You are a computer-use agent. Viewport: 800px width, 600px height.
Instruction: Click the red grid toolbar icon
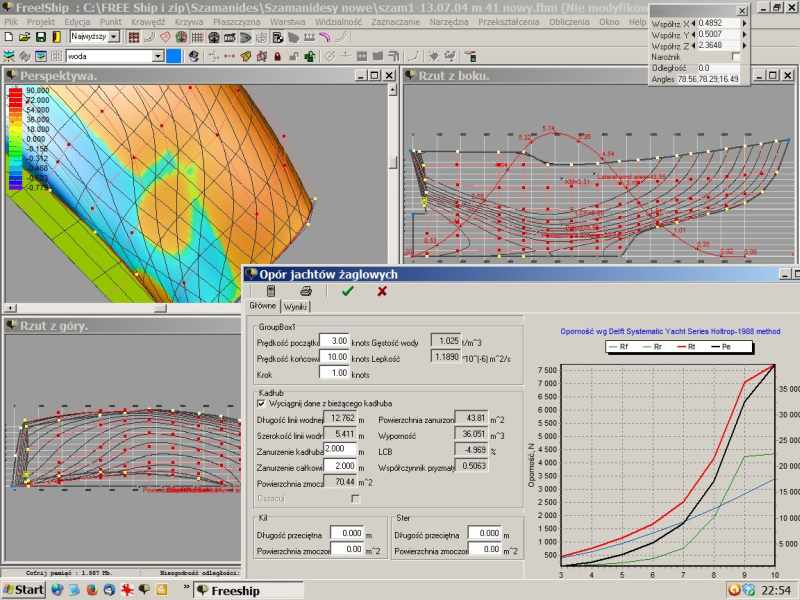pyautogui.click(x=134, y=37)
